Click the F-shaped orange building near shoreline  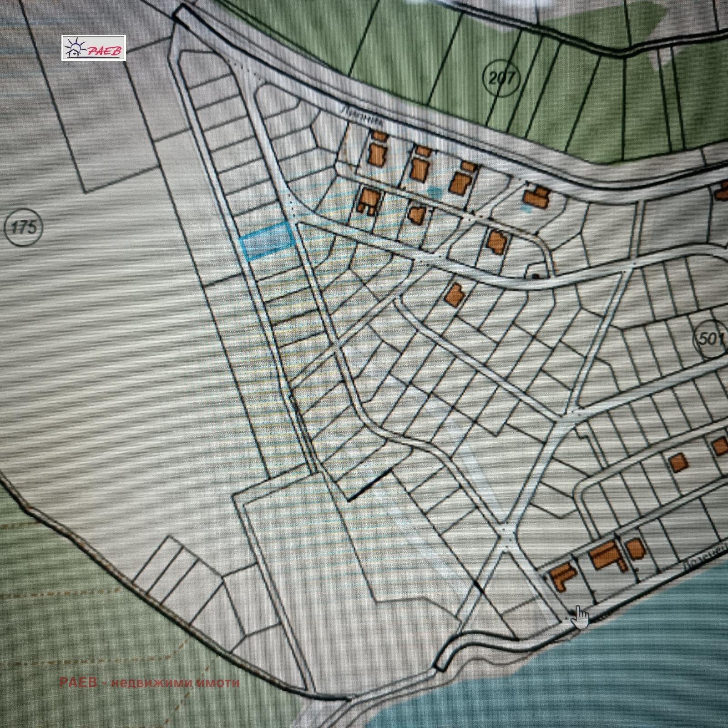click(x=604, y=557)
